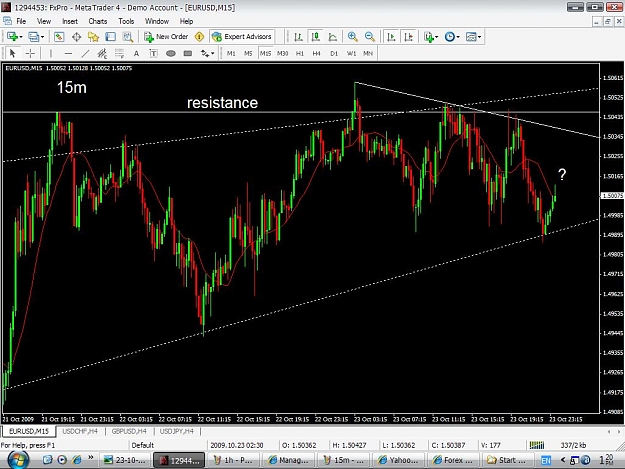This screenshot has height=469, width=625.
Task: Select the Equidistant Channel tool
Action: coord(102,53)
